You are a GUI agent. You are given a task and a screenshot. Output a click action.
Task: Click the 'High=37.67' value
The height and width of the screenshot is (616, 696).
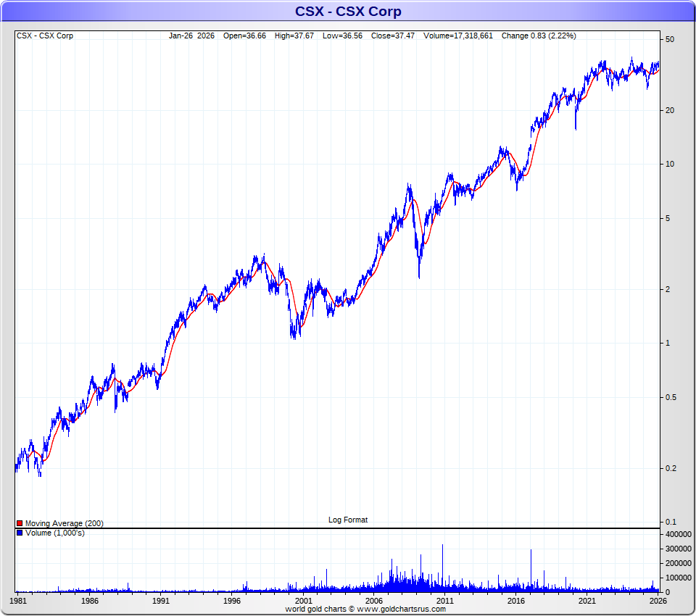pyautogui.click(x=294, y=36)
